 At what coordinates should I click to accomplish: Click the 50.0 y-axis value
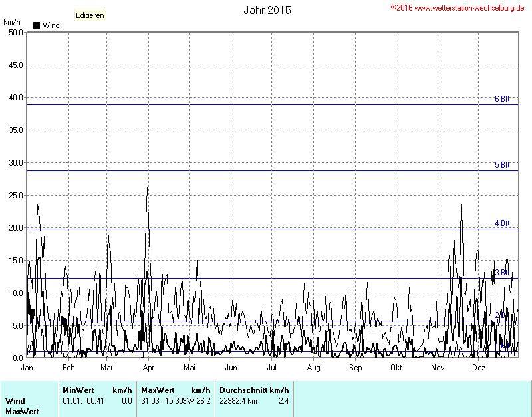(16, 33)
